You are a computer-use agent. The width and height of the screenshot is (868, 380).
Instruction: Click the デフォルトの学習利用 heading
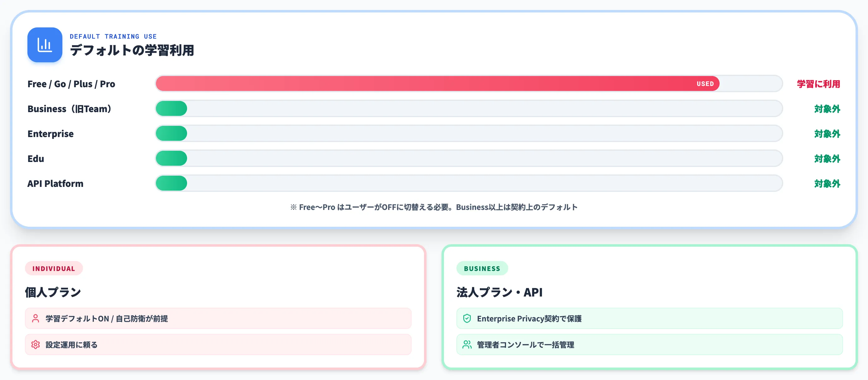pyautogui.click(x=132, y=50)
